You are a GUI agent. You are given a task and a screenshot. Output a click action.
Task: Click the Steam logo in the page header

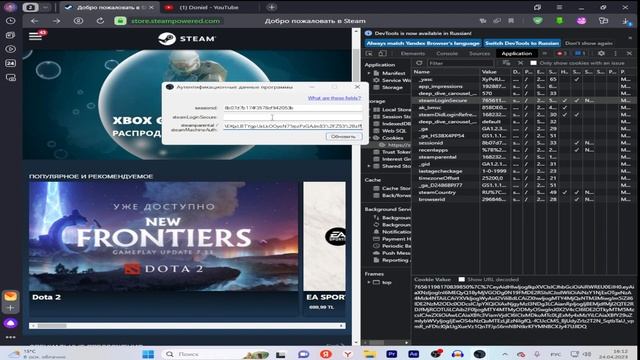click(x=187, y=39)
